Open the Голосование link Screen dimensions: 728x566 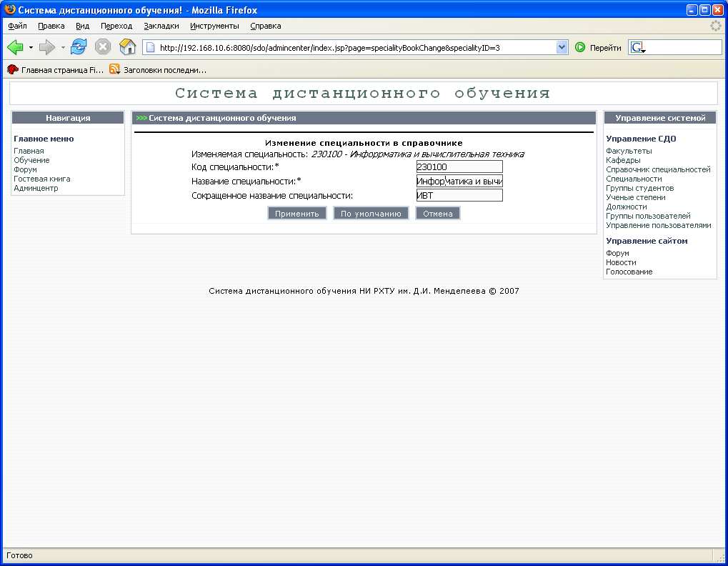pyautogui.click(x=629, y=272)
